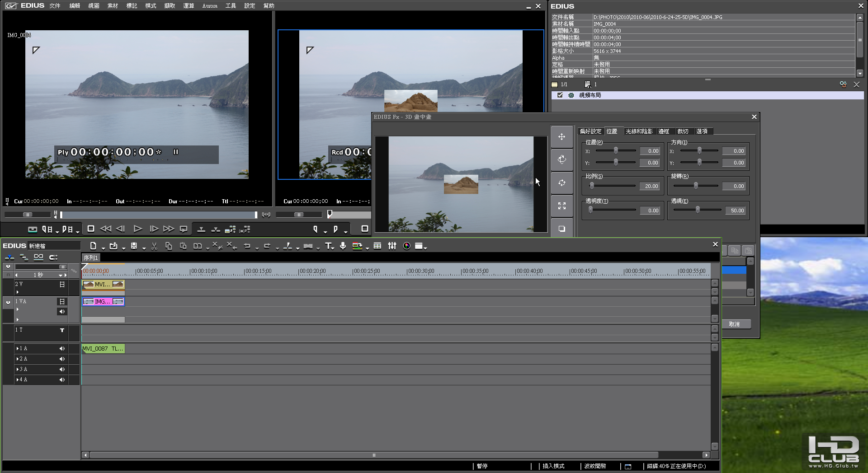The height and width of the screenshot is (473, 868).
Task: Expand the 2 V track triangle
Action: (x=18, y=292)
